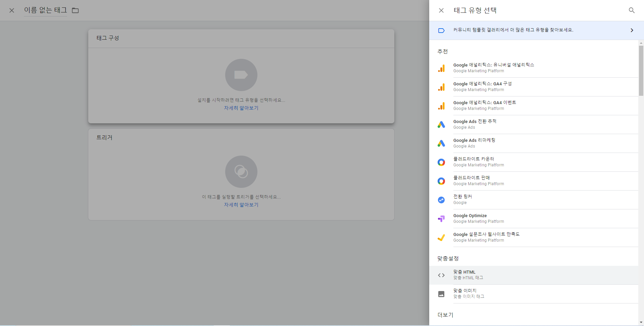Click the Google Ads 전환 추적 icon
This screenshot has height=326, width=644.
tap(441, 125)
